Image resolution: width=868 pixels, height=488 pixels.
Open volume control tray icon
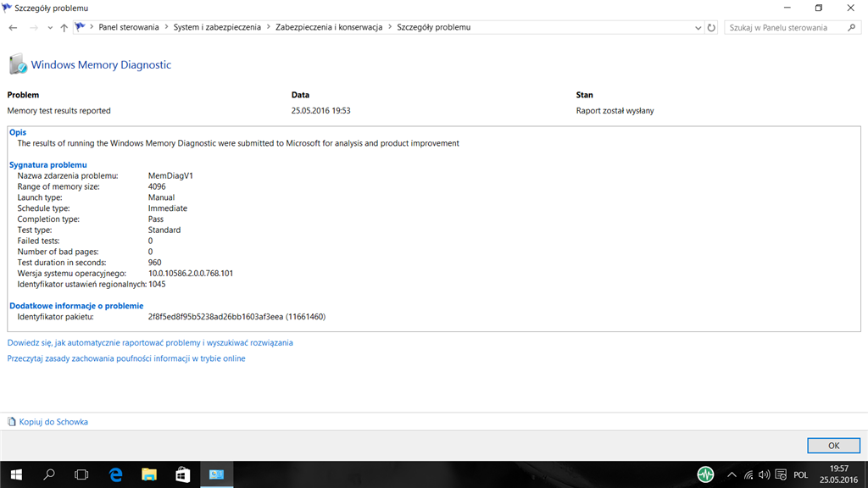point(765,474)
